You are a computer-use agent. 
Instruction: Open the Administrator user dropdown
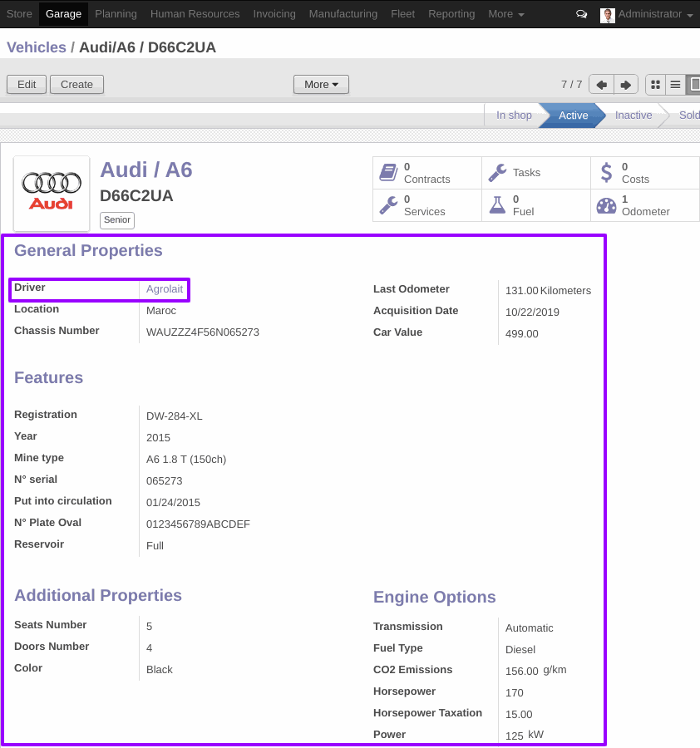pos(656,14)
